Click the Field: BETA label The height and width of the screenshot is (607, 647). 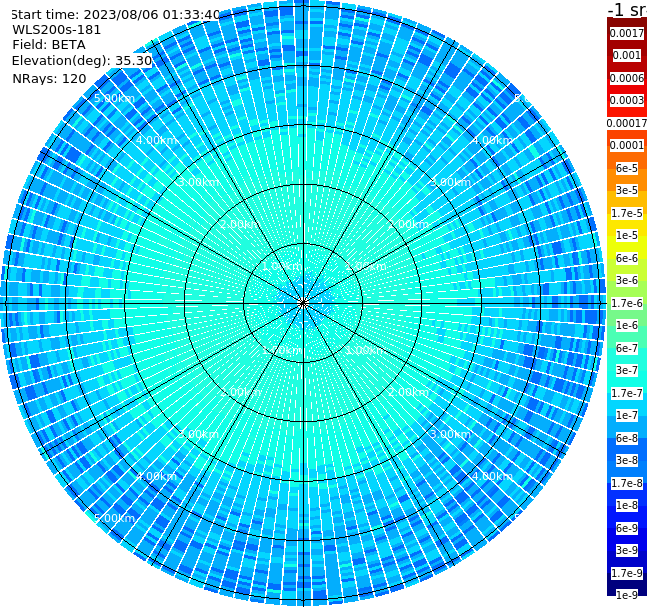[49, 45]
